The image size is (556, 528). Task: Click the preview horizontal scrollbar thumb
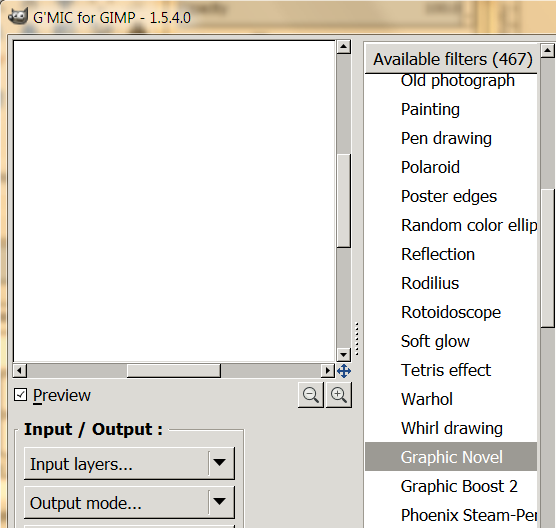click(174, 371)
